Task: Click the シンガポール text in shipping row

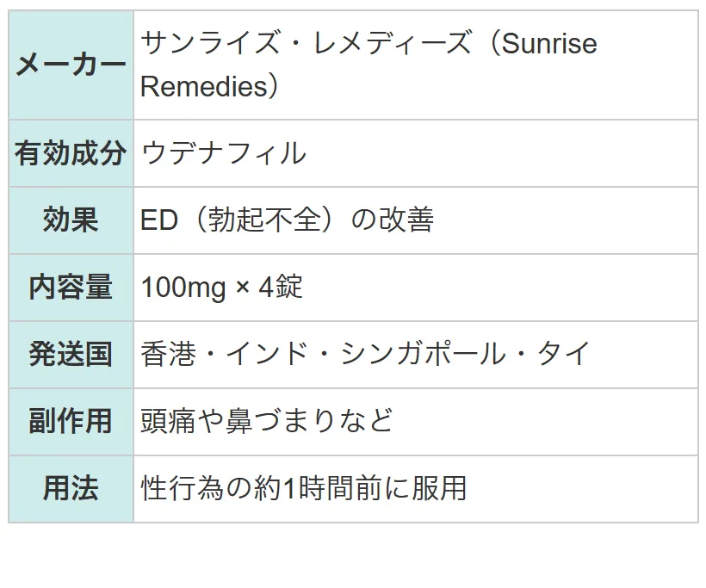Action: [x=423, y=354]
